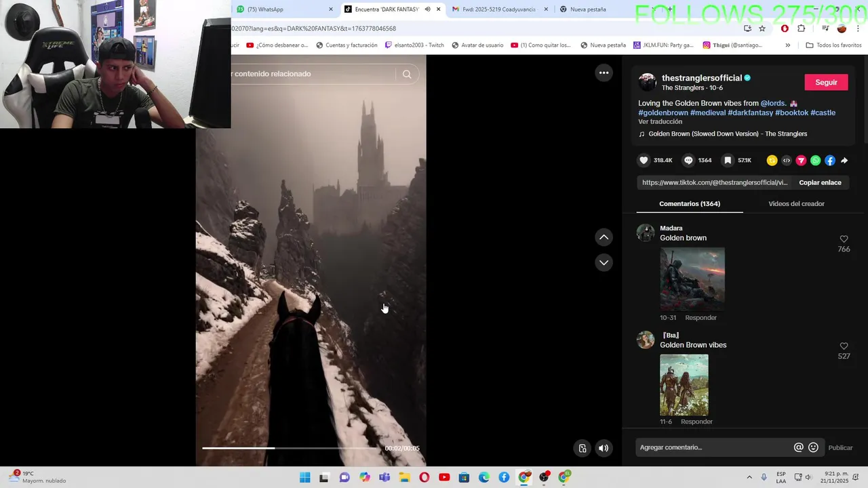
Task: Go to previous video with up chevron
Action: click(604, 237)
